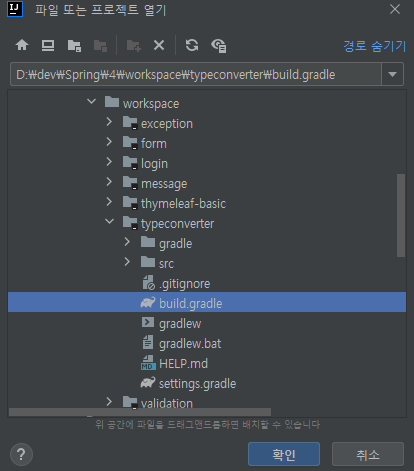Collapse the workspace folder
Screen dimensions: 414x471
tap(91, 101)
